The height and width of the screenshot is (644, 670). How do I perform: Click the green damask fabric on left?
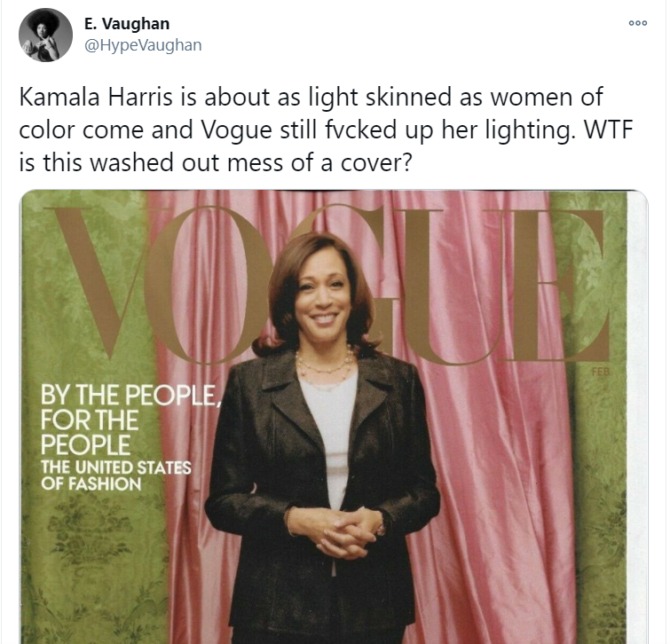click(85, 555)
